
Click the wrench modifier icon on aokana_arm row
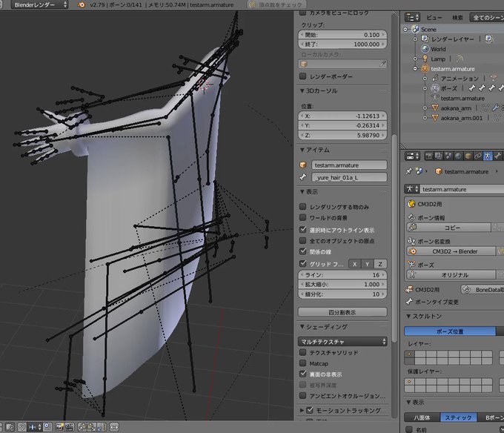click(495, 108)
